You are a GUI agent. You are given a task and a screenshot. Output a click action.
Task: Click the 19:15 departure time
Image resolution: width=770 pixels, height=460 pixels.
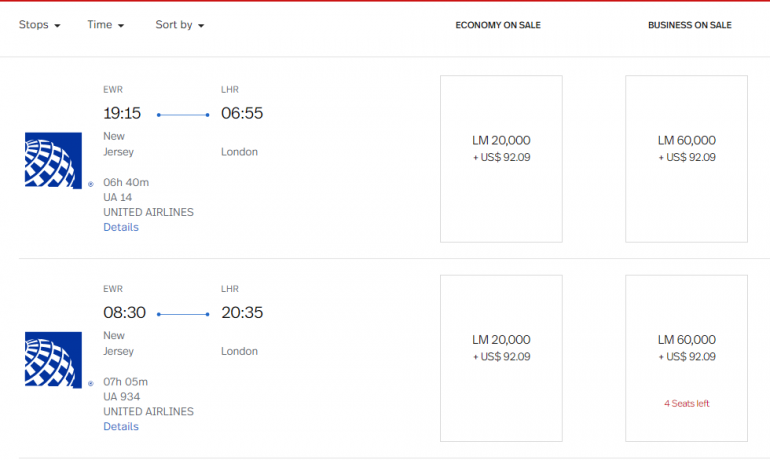(123, 113)
